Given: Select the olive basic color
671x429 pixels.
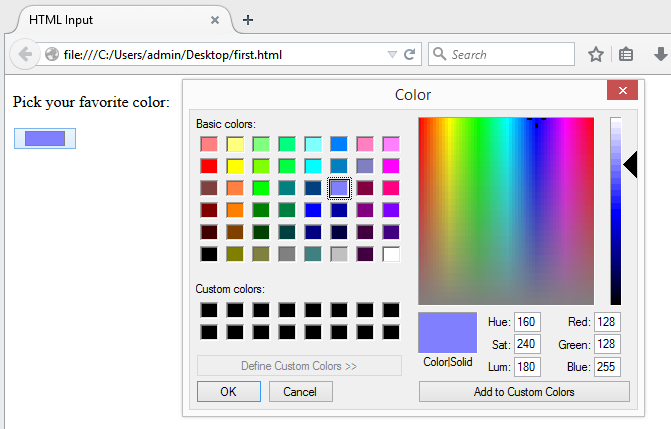Looking at the screenshot, I should pos(235,254).
